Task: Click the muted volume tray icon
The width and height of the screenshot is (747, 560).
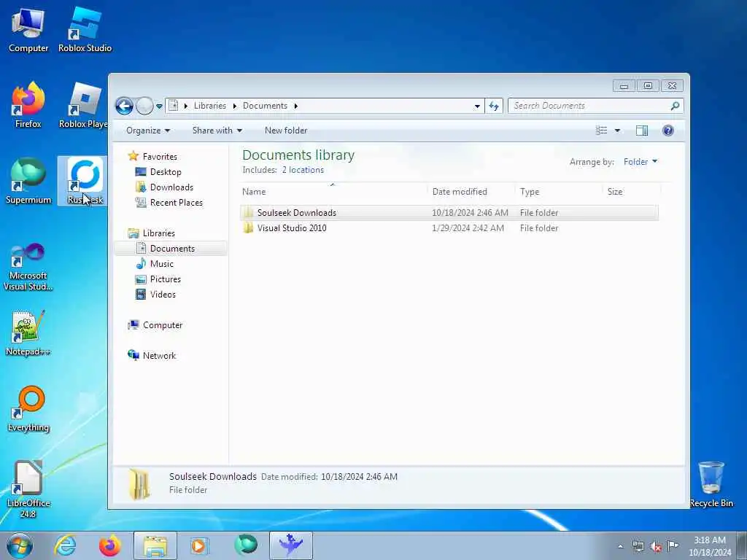Action: coord(656,546)
